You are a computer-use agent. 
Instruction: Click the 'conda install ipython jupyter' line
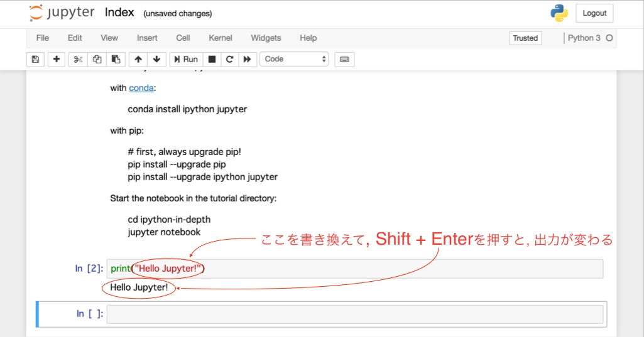(x=187, y=109)
